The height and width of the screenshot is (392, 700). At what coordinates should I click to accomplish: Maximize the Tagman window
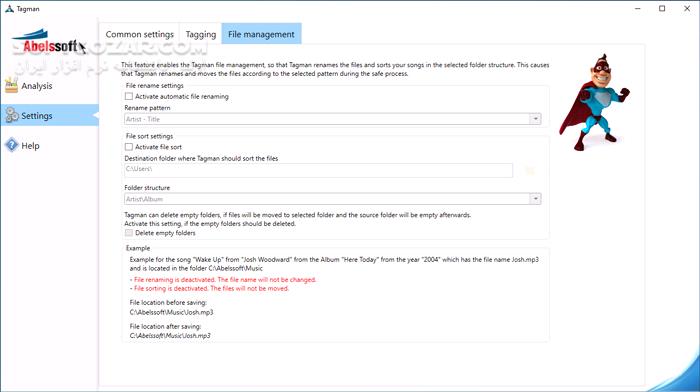click(662, 8)
